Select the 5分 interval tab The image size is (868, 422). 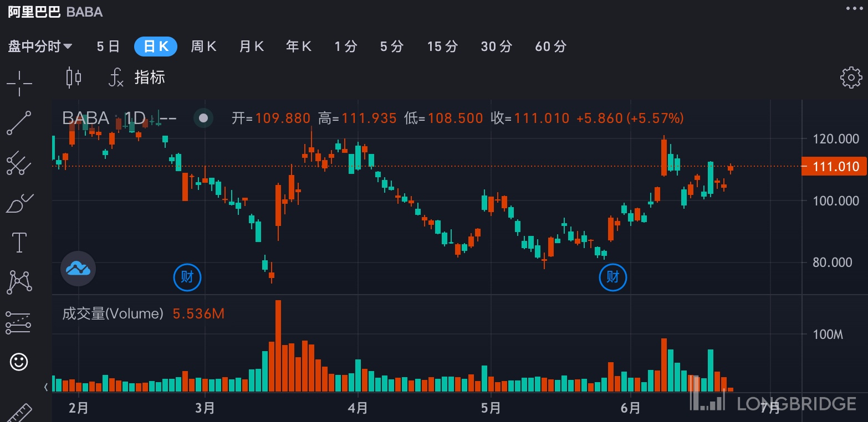[391, 47]
